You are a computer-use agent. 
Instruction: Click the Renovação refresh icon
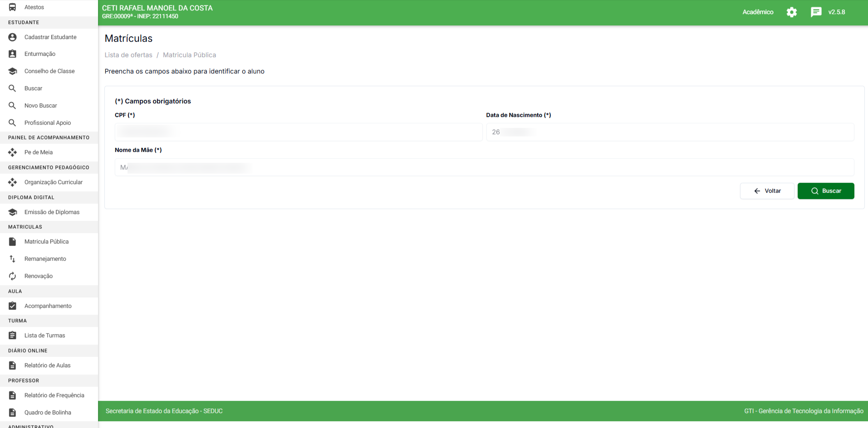click(x=13, y=276)
